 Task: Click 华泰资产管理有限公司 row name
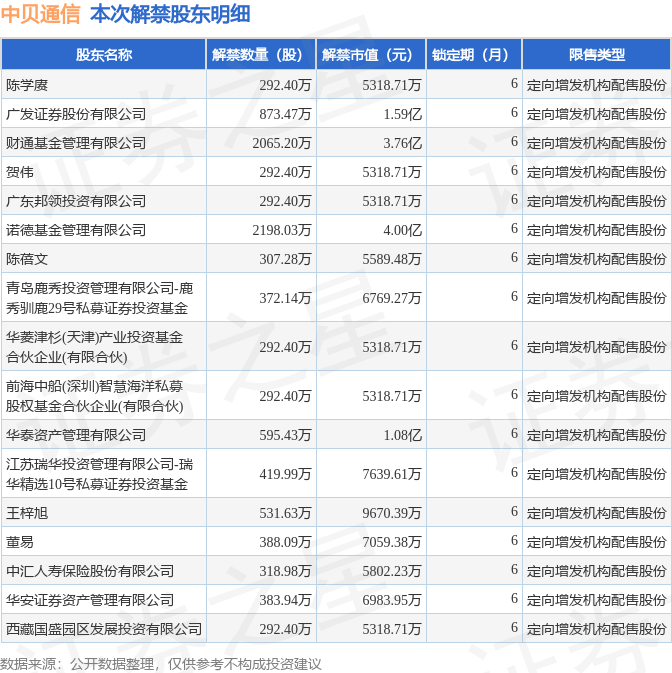[76, 435]
